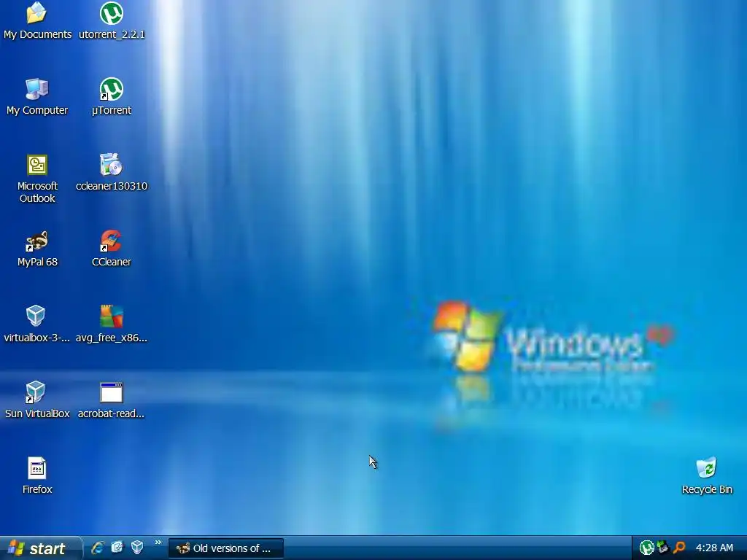The image size is (747, 560).
Task: Click the Safely Remove Hardware tray icon
Action: pos(662,547)
